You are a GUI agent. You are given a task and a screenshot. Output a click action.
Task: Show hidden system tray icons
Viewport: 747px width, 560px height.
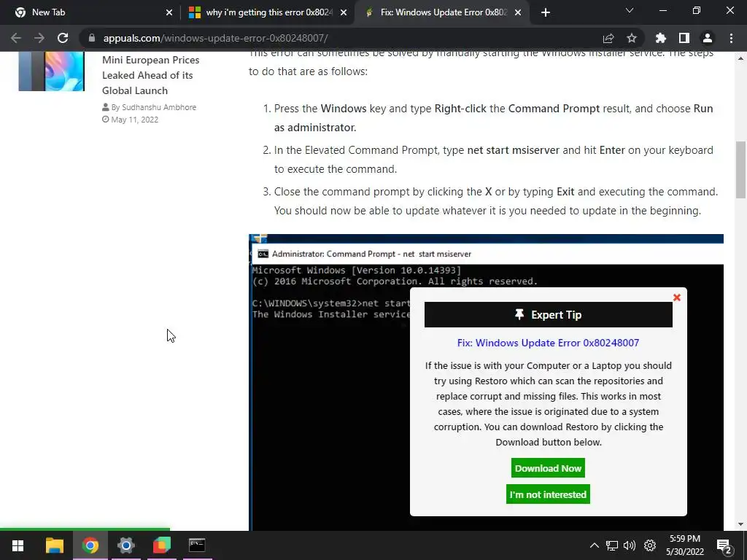click(594, 545)
